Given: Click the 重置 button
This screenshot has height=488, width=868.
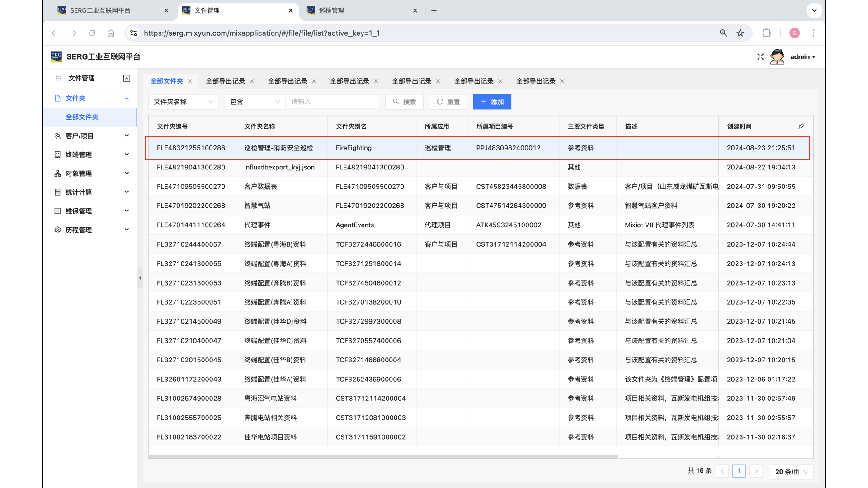Looking at the screenshot, I should 448,102.
